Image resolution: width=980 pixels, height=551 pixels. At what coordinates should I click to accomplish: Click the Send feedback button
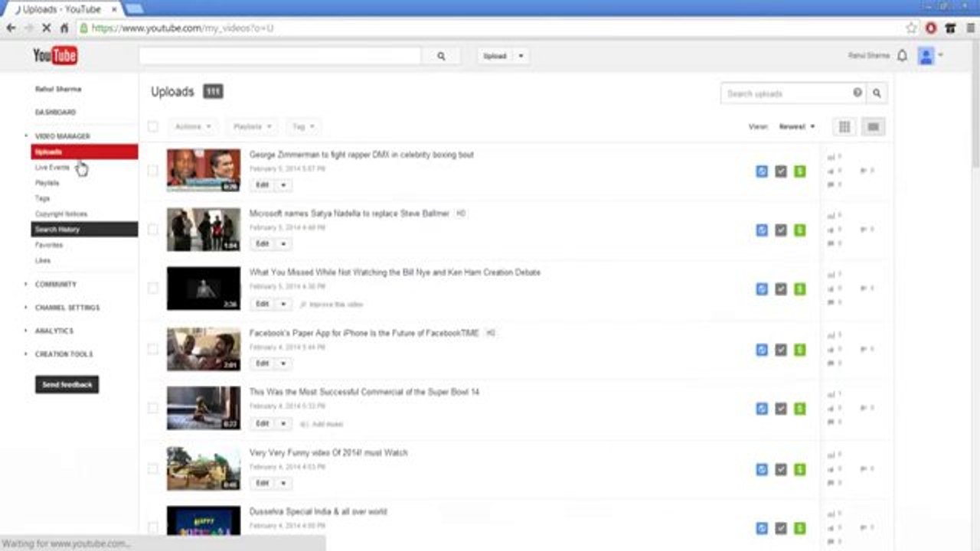pos(67,384)
